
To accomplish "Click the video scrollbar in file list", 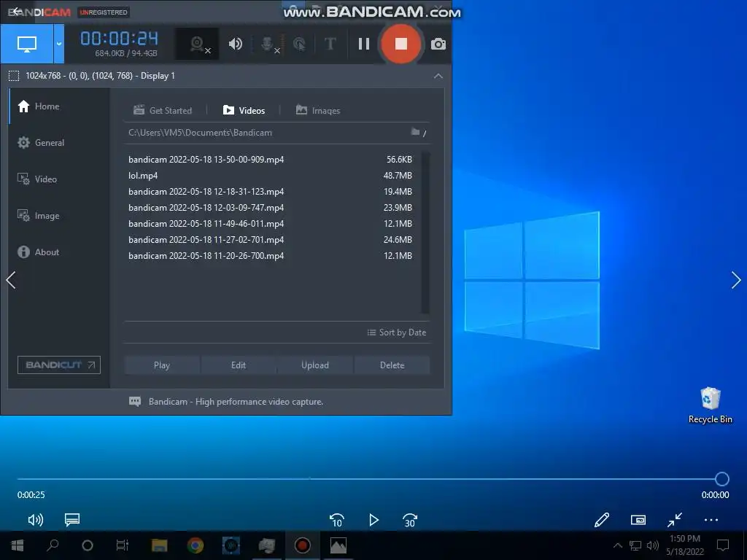I will [425, 233].
